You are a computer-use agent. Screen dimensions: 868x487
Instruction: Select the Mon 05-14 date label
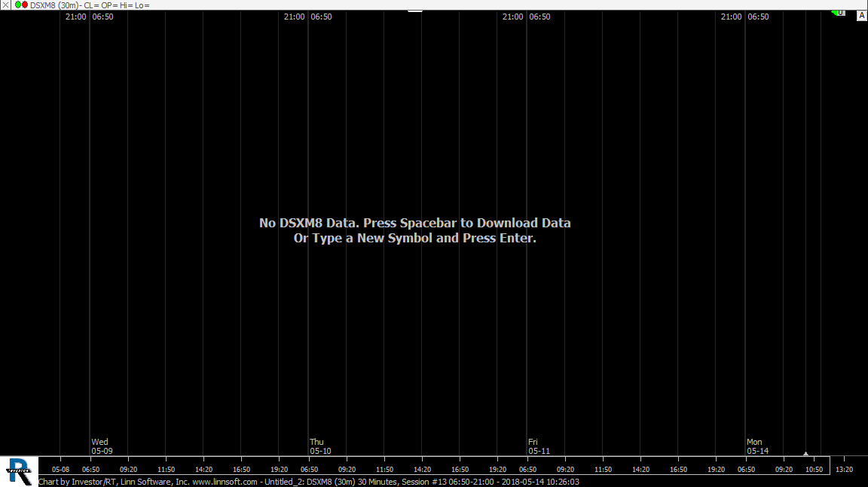(757, 446)
